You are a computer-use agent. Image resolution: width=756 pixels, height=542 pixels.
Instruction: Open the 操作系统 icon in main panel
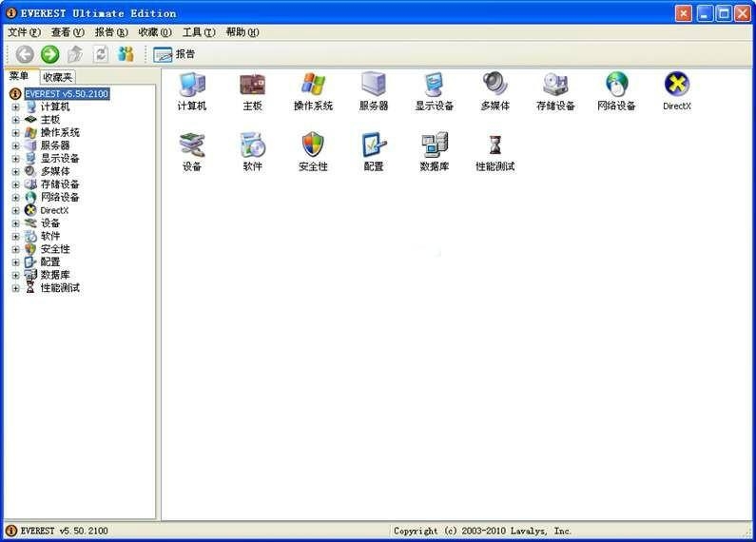coord(313,86)
